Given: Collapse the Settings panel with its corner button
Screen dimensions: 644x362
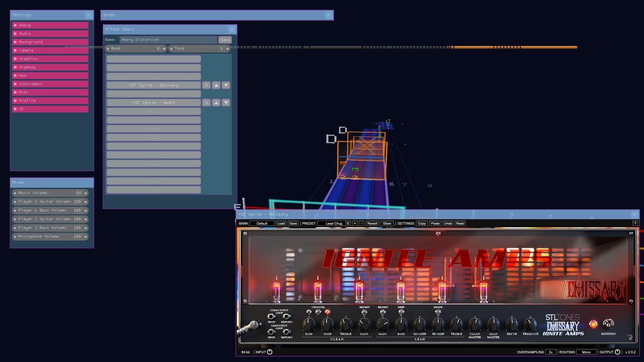Looking at the screenshot, I should pyautogui.click(x=89, y=15).
